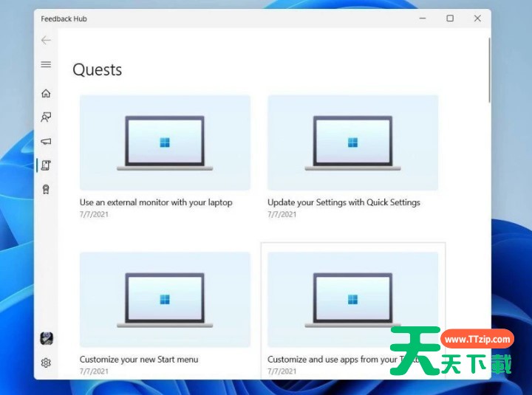Click 'Customize your new Start menu' title

coord(139,360)
